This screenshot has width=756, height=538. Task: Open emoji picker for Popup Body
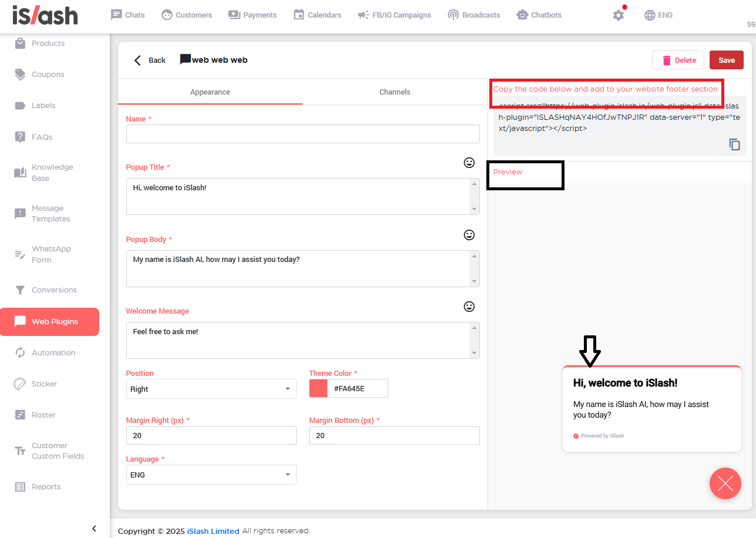coord(469,235)
